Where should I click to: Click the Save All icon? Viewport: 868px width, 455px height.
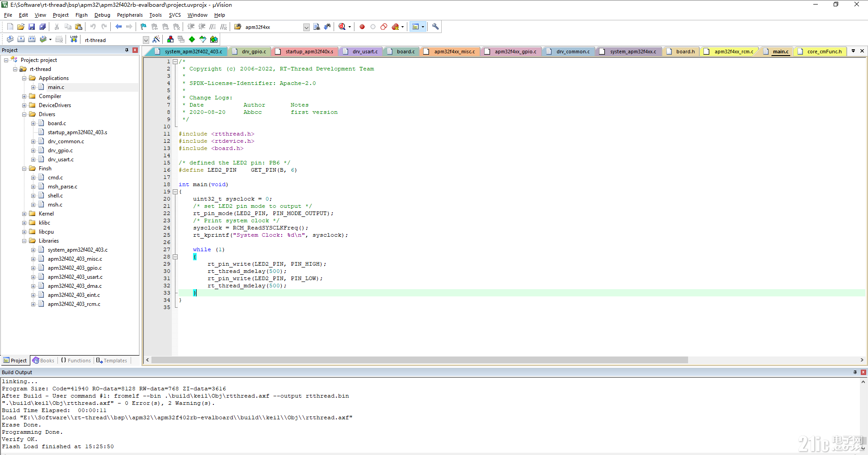click(x=42, y=27)
